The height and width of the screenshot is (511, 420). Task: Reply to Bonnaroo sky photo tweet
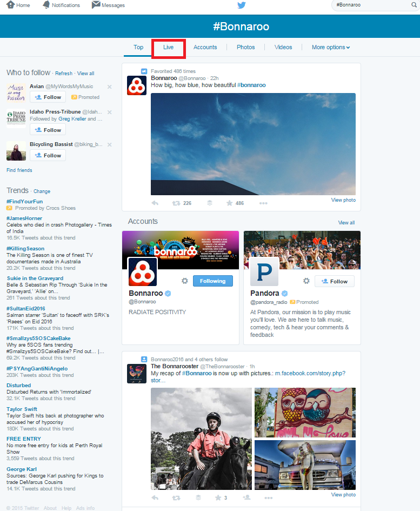(155, 203)
